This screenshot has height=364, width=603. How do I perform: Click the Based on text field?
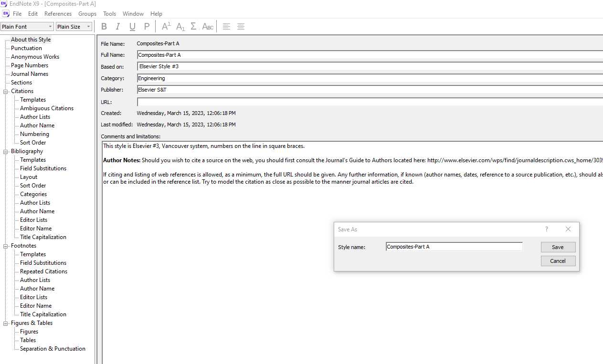click(370, 66)
